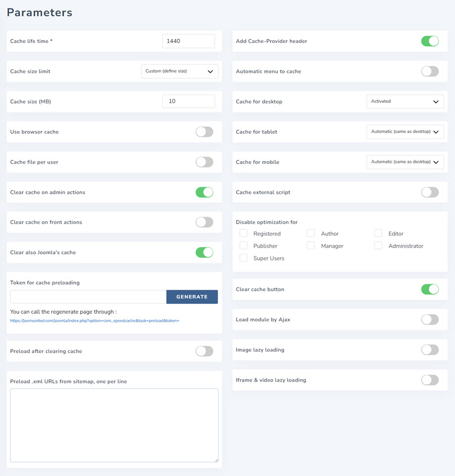The image size is (455, 476).
Task: Turn off Clear also Joomla's cache
Action: tap(204, 252)
